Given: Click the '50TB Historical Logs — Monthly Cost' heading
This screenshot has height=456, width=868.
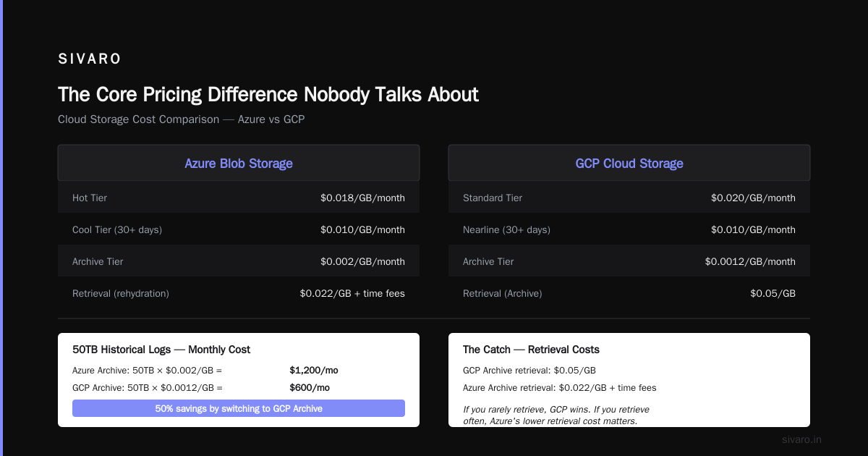Looking at the screenshot, I should [x=161, y=350].
